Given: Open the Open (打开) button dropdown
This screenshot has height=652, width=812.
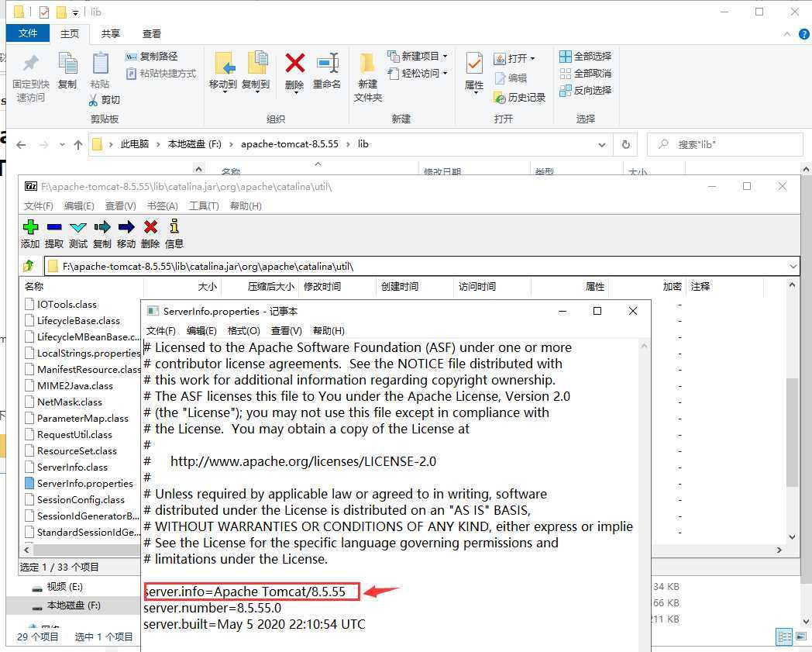Looking at the screenshot, I should (533, 59).
